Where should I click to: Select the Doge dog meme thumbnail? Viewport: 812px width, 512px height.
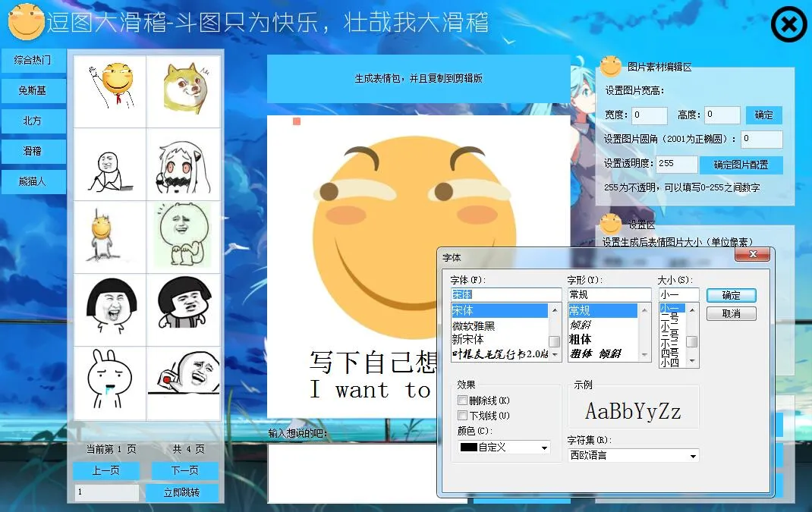tap(184, 91)
